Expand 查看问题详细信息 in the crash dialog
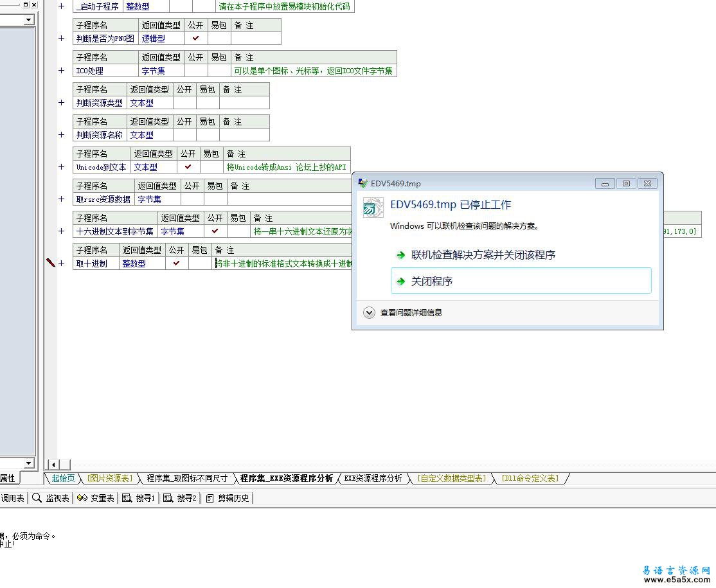 [x=369, y=313]
